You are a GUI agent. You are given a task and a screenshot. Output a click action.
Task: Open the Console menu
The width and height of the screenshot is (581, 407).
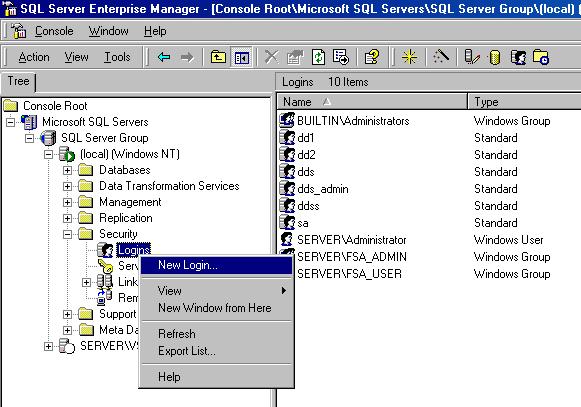pyautogui.click(x=54, y=31)
